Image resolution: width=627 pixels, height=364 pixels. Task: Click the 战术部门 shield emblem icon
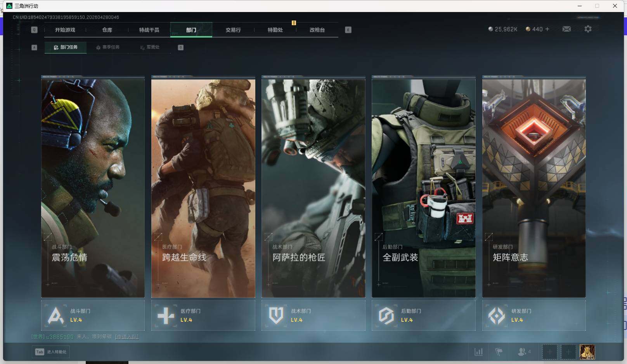point(276,316)
